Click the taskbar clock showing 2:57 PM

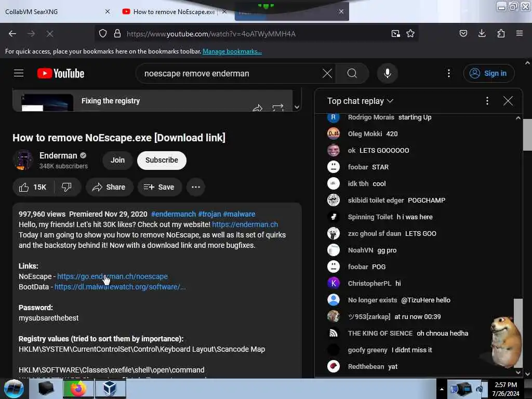(506, 389)
